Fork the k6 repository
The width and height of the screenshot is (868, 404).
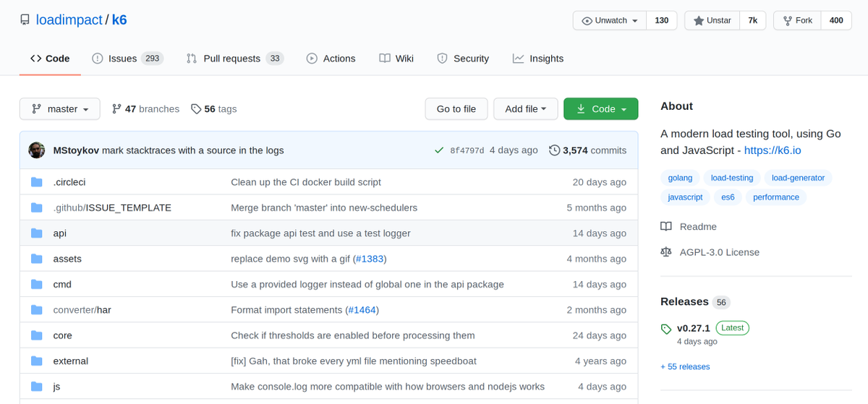pyautogui.click(x=798, y=20)
